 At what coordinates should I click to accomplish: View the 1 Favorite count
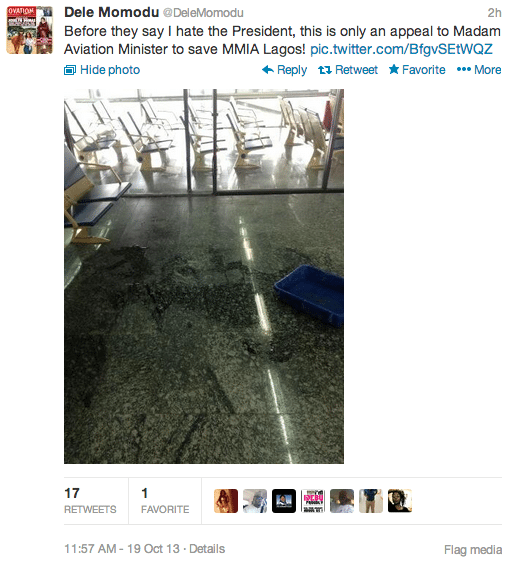pyautogui.click(x=165, y=501)
